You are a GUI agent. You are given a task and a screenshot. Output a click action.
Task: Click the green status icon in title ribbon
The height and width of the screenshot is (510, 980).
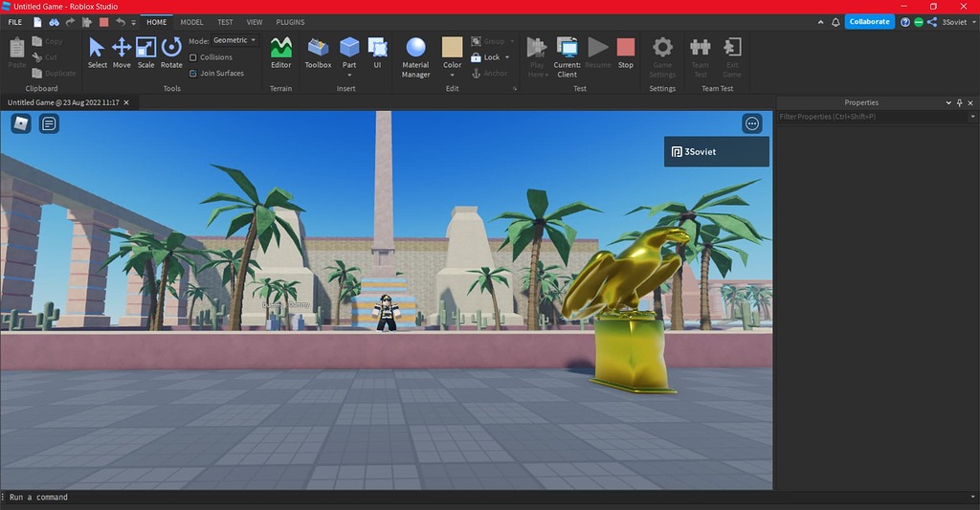(919, 22)
